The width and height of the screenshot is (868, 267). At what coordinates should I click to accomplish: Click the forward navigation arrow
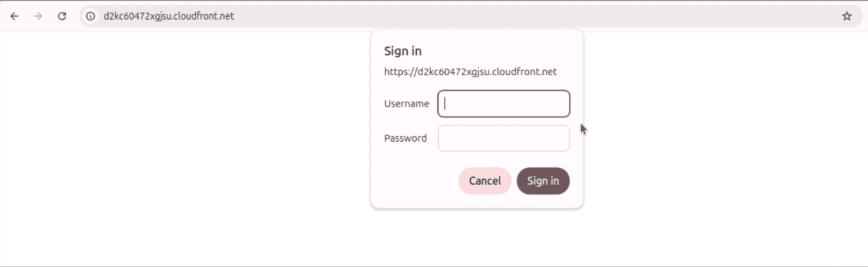pos(38,16)
